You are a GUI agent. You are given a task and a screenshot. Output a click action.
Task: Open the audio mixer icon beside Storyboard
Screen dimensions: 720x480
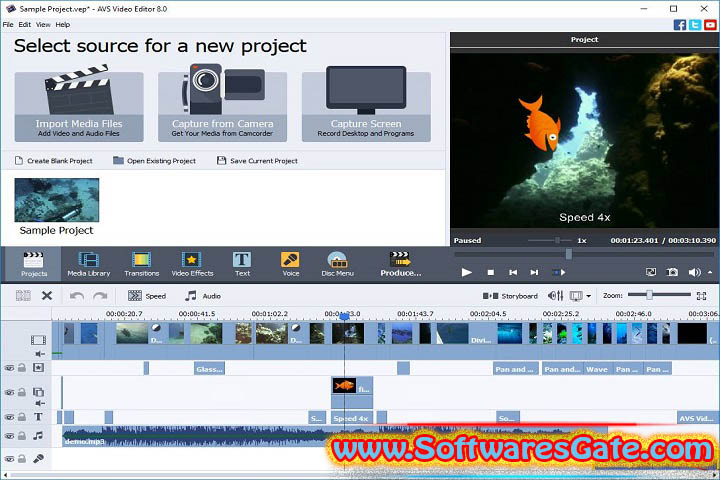[555, 296]
